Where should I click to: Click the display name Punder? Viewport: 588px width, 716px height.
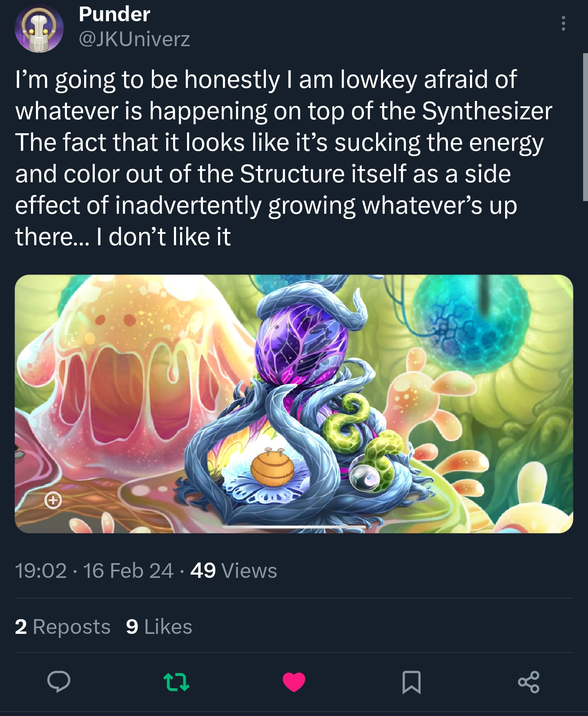point(114,14)
